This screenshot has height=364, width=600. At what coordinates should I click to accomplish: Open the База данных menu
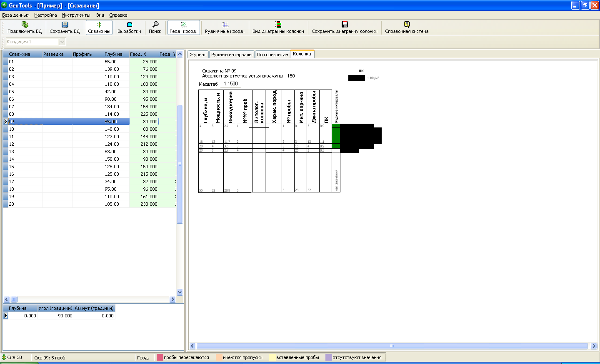click(15, 15)
